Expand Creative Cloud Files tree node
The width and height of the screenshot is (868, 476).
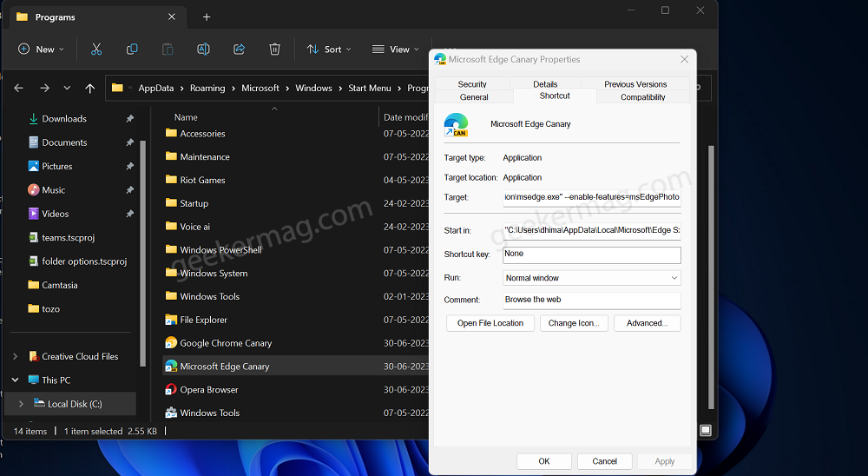[x=16, y=356]
